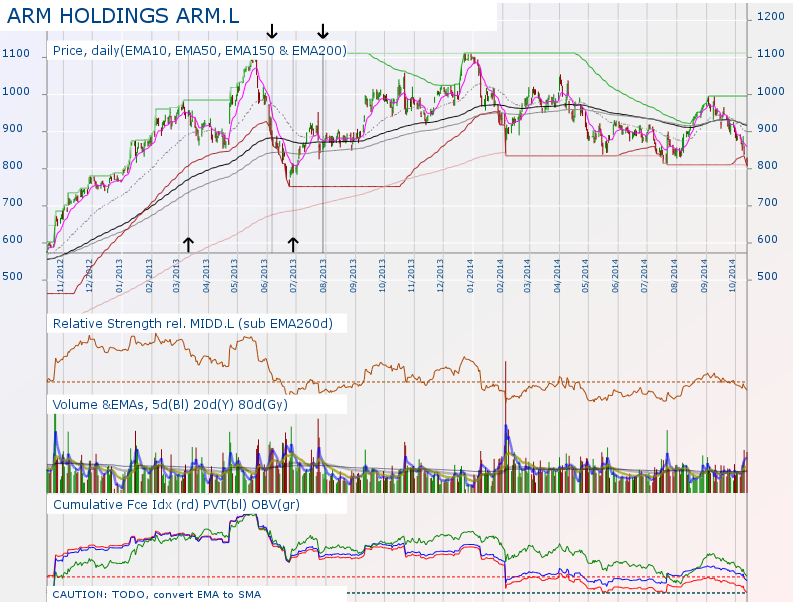The height and width of the screenshot is (602, 793).
Task: Click the 04/2013 date label
Action: coord(206,276)
